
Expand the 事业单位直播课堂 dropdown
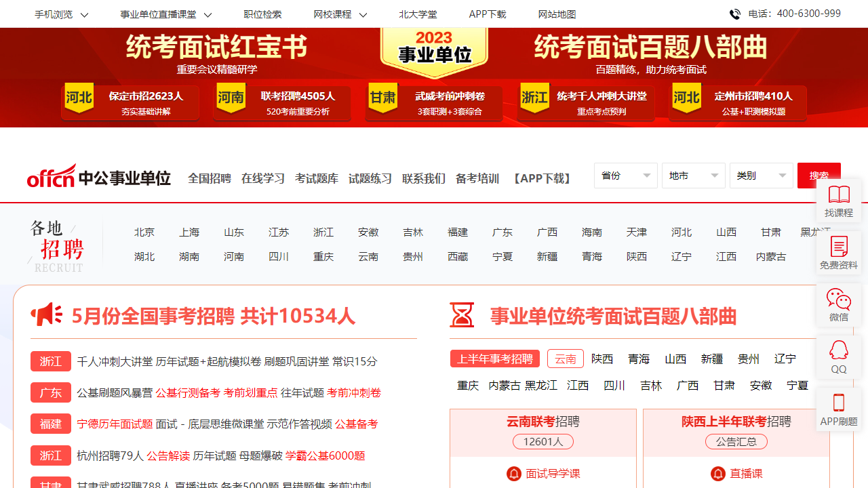(166, 14)
